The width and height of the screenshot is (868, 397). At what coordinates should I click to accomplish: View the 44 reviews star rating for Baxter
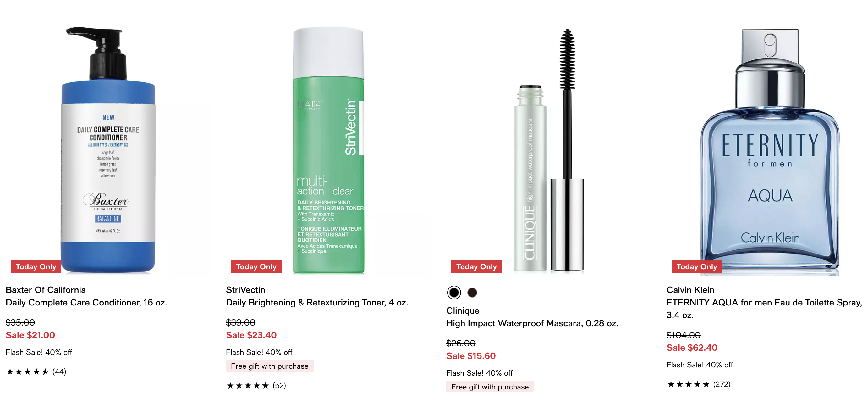(36, 372)
